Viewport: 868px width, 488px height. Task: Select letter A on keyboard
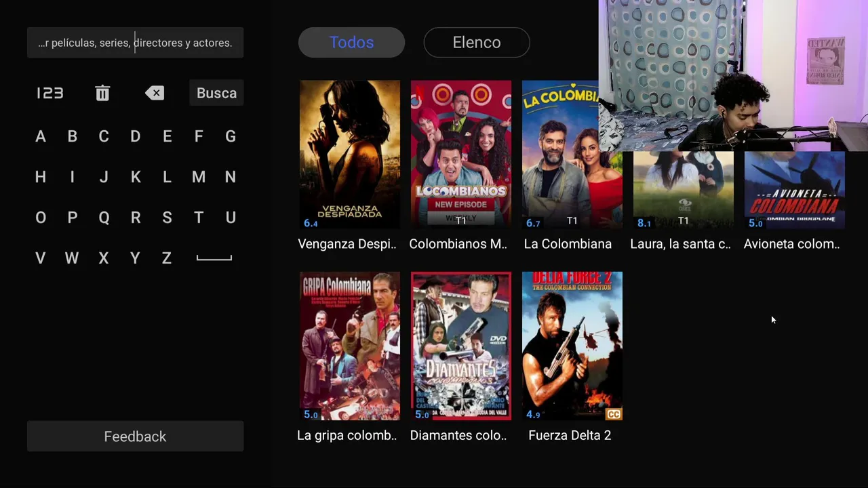(41, 136)
